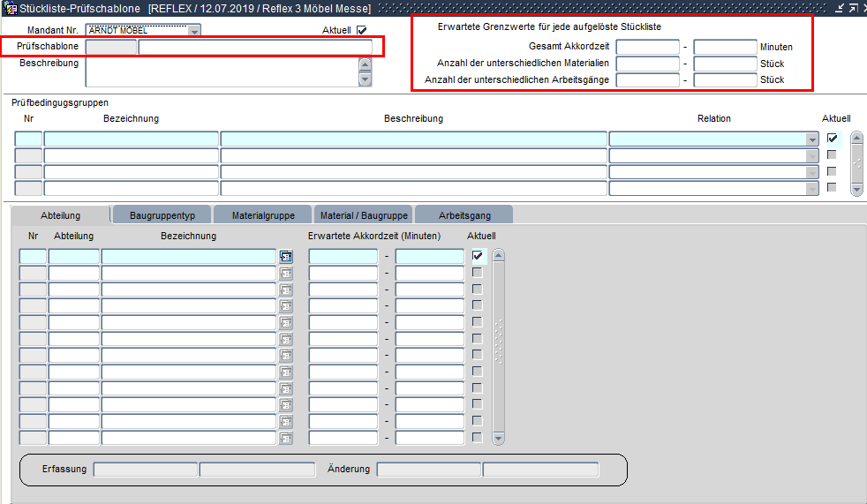Click the lookup icon in first Abteilung row
The height and width of the screenshot is (504, 867).
[x=286, y=256]
